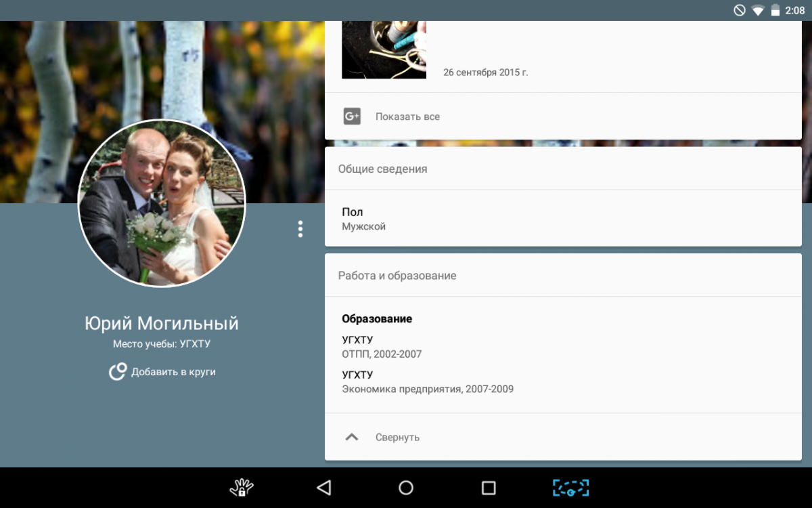The height and width of the screenshot is (508, 812).
Task: Tap the date 26 сентября 2015 г.
Action: click(485, 72)
